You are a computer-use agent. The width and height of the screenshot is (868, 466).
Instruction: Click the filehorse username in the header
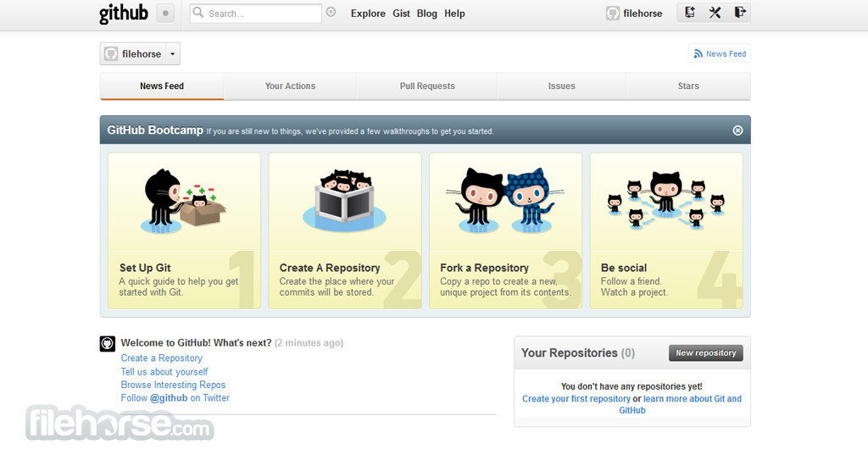click(x=643, y=14)
